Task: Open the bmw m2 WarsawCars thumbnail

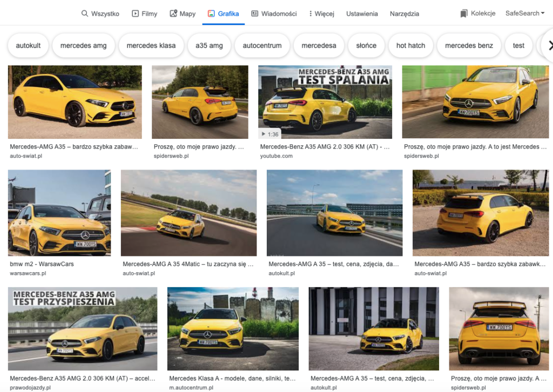Action: coord(59,213)
